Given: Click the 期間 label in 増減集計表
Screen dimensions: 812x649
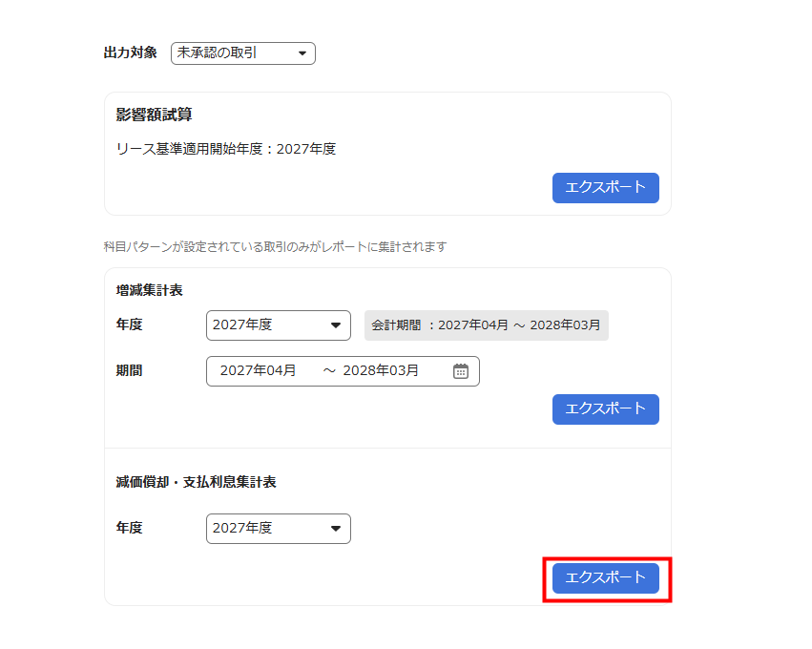Looking at the screenshot, I should [x=129, y=371].
